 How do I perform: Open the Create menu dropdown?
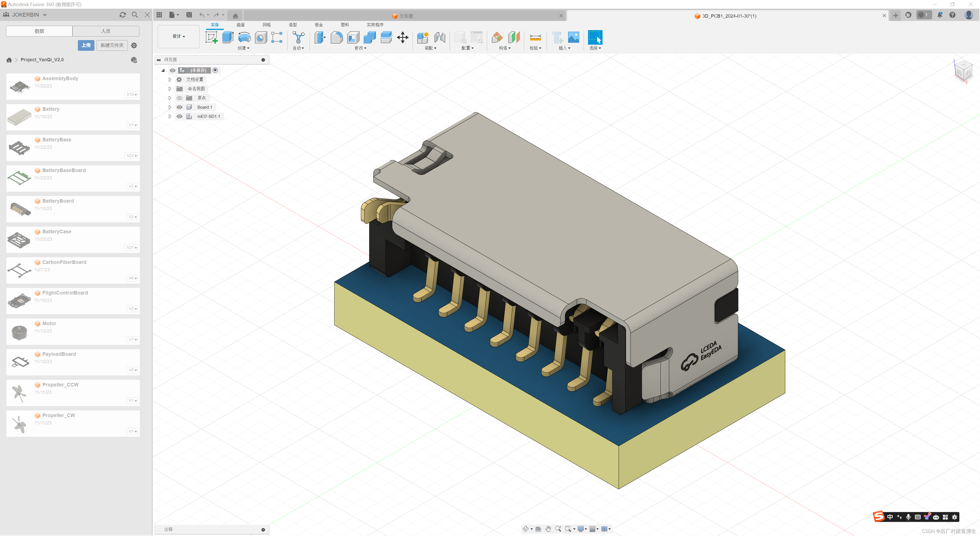pyautogui.click(x=243, y=48)
